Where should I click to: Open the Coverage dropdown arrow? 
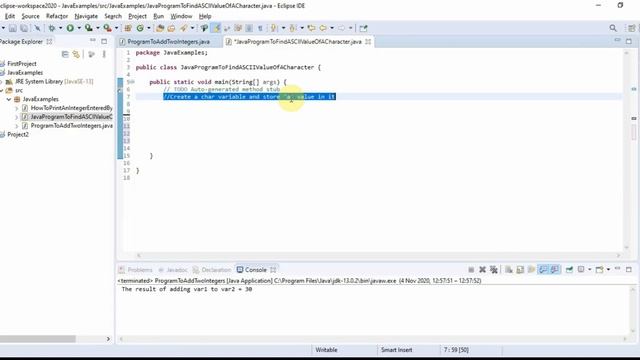pos(98,28)
